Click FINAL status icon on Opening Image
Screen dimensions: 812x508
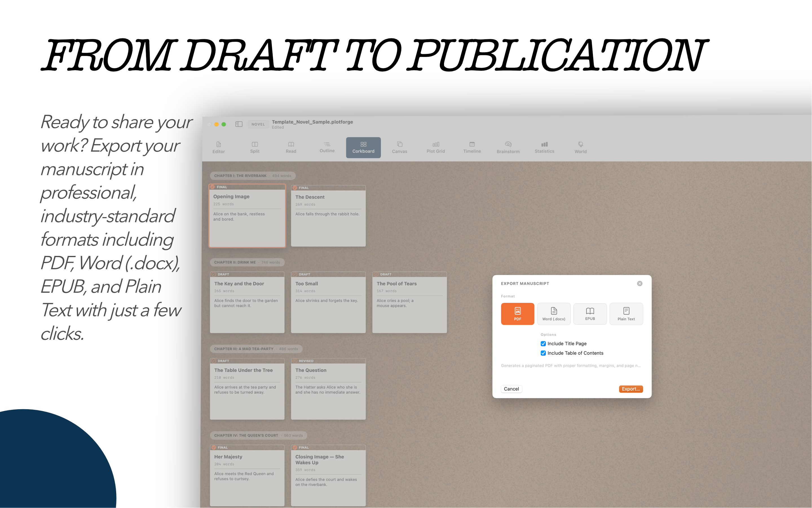click(212, 187)
